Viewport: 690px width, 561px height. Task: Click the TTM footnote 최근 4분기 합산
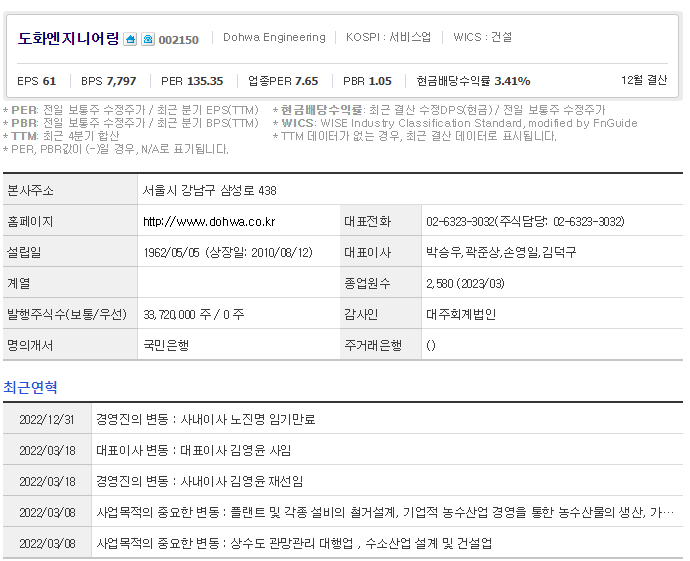(61, 136)
